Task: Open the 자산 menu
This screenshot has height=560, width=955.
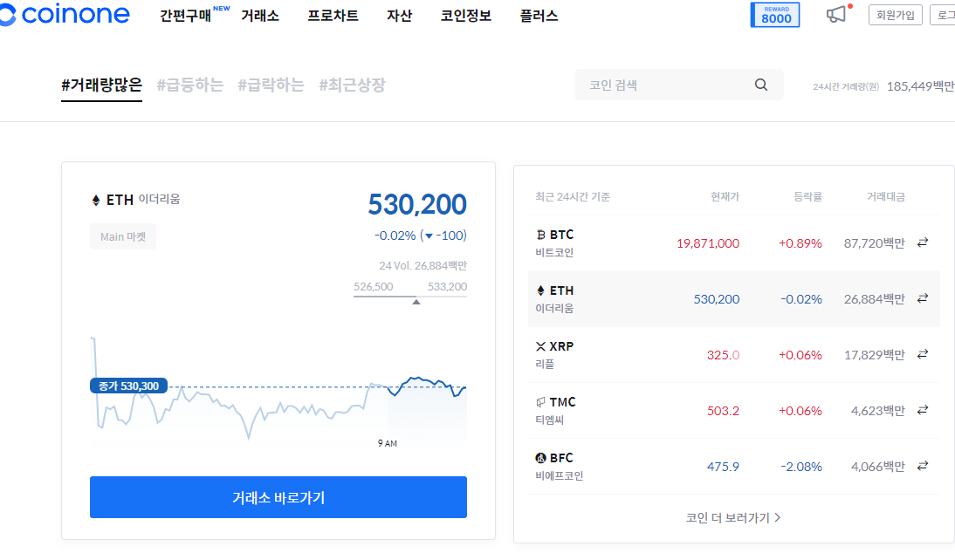Action: [400, 16]
